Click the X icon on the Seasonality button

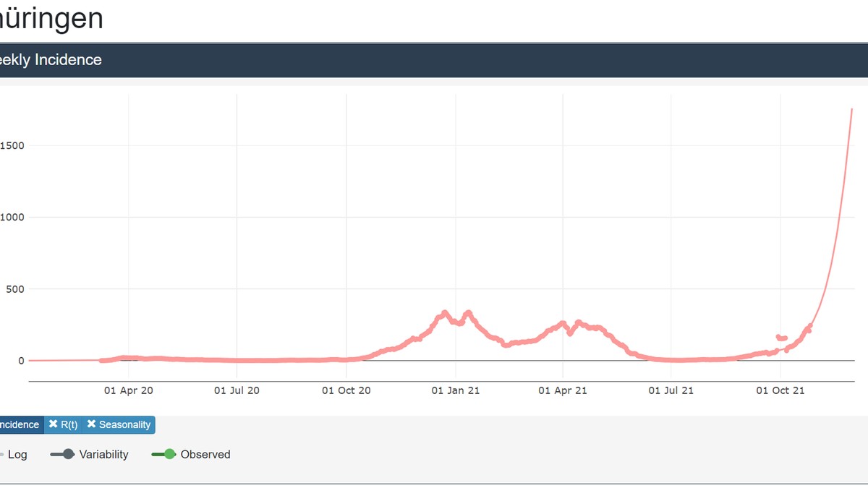tap(91, 424)
